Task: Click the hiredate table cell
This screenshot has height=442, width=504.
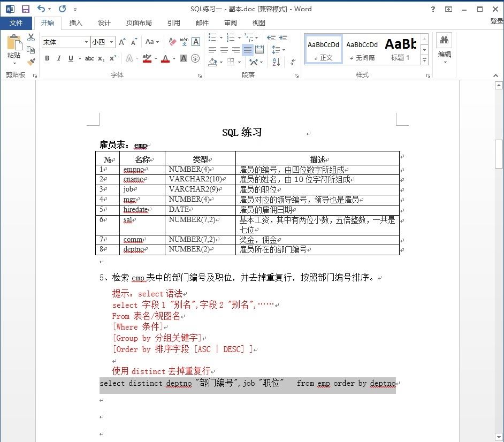Action: tap(142, 210)
